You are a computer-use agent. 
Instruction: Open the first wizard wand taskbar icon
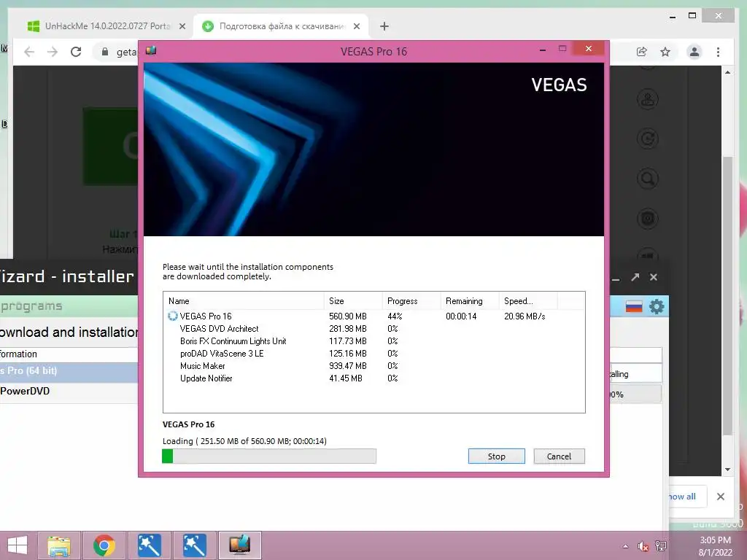click(x=149, y=545)
